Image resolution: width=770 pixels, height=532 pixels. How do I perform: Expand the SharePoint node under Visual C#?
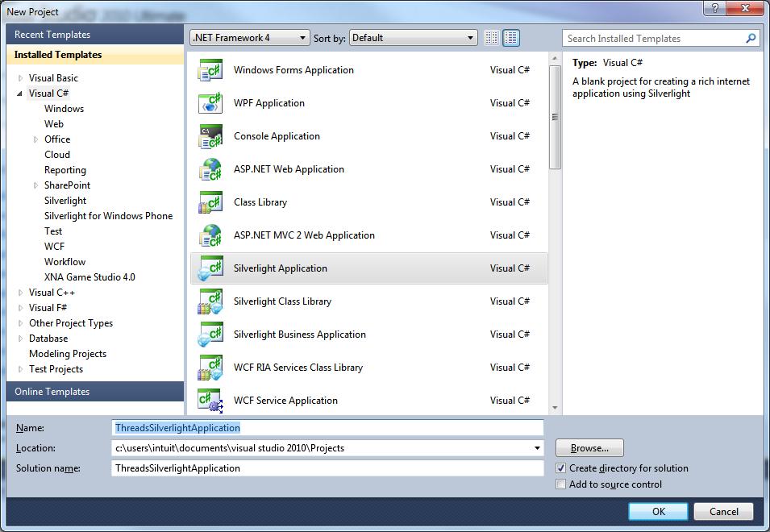point(35,185)
